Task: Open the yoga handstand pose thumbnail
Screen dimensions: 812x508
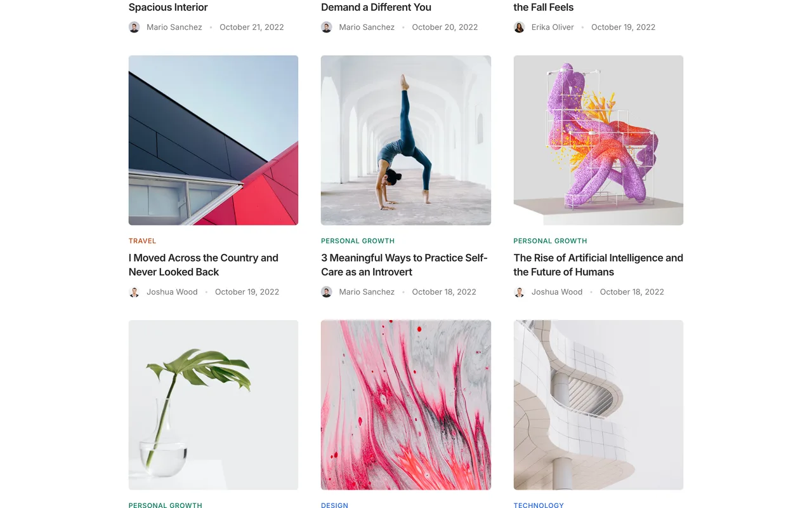Action: (x=406, y=140)
